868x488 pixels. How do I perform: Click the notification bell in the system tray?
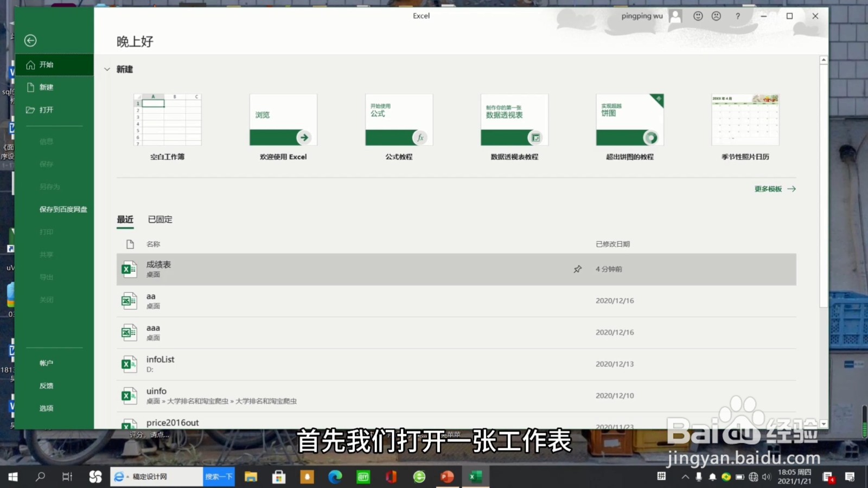point(712,477)
